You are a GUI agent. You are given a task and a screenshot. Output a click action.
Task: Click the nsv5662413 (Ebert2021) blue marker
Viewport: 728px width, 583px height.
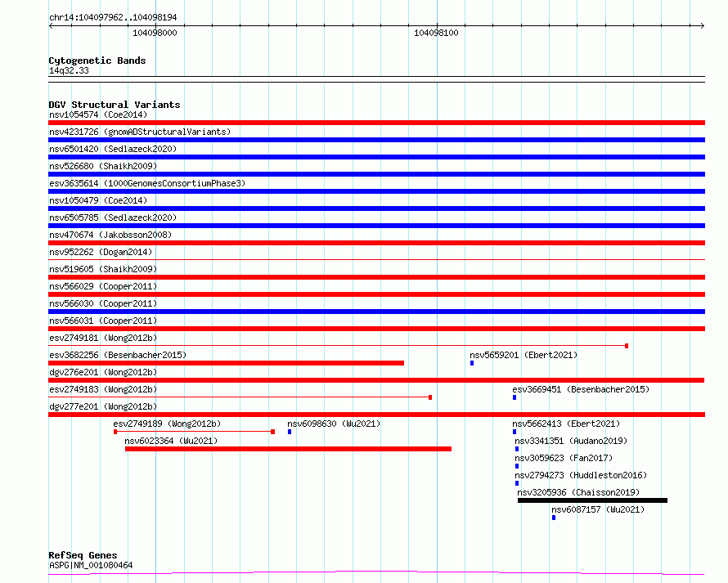click(515, 432)
